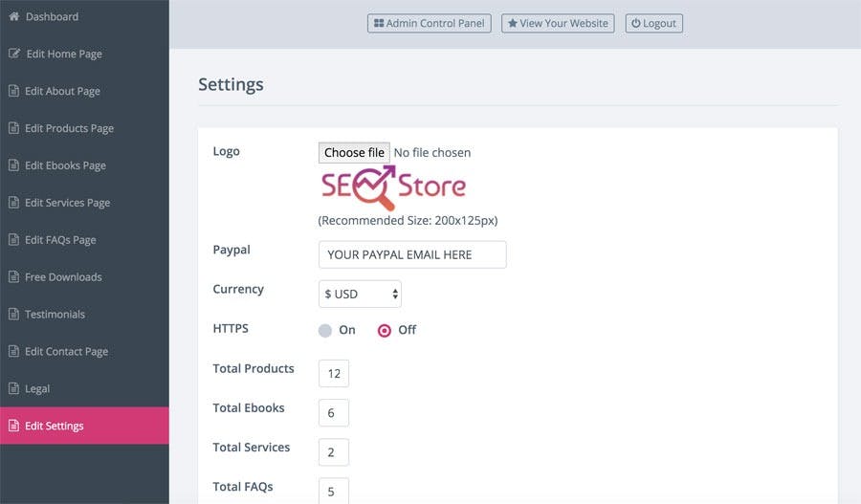Screen dimensions: 861x504
Task: Click Choose file to upload a logo
Action: [354, 153]
